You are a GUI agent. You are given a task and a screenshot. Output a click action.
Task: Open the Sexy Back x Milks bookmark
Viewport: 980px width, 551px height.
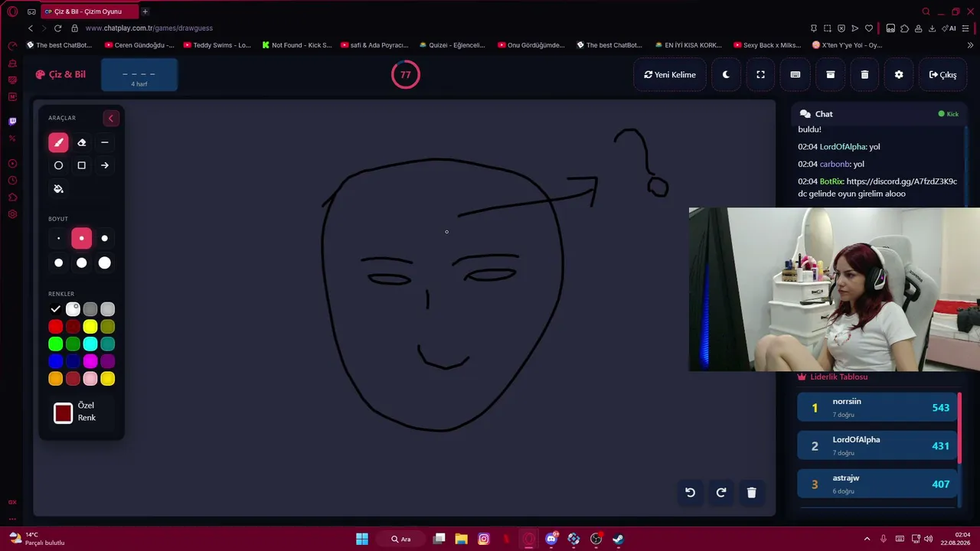coord(766,45)
